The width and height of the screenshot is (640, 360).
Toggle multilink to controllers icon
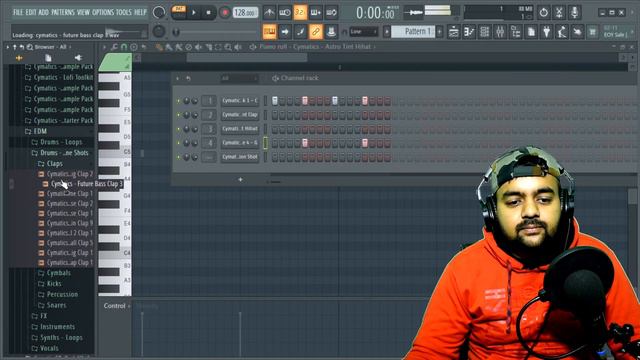pos(331,31)
